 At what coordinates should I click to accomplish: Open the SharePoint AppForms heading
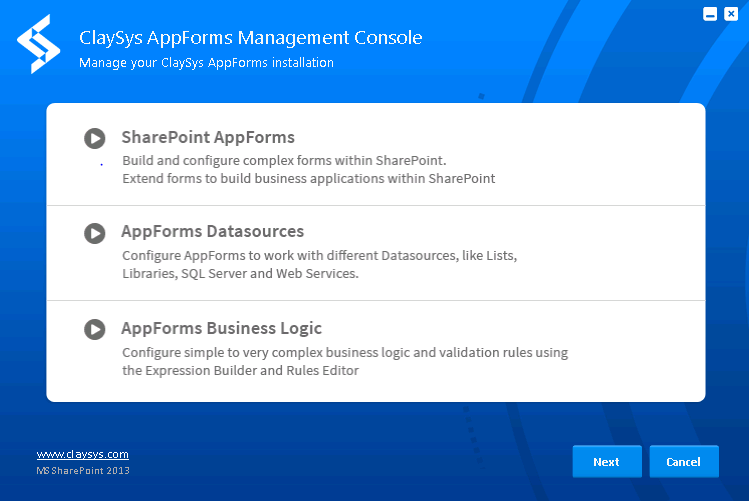(x=208, y=138)
